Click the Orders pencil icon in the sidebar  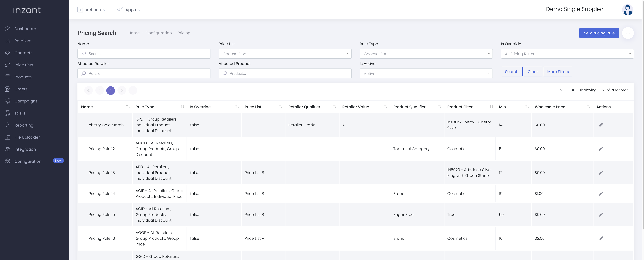click(x=8, y=89)
